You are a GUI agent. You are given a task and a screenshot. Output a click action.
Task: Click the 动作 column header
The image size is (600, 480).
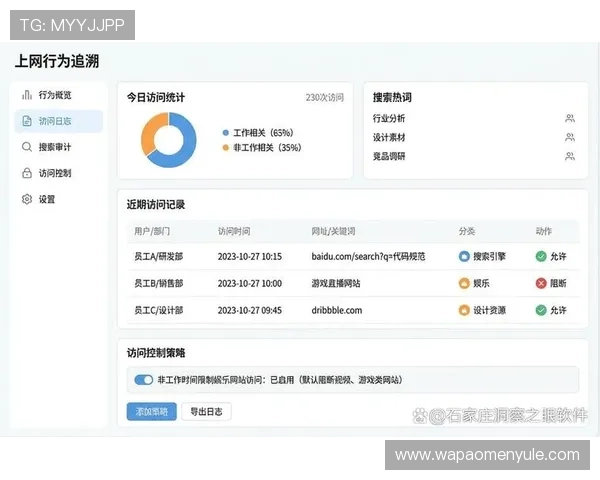click(544, 231)
